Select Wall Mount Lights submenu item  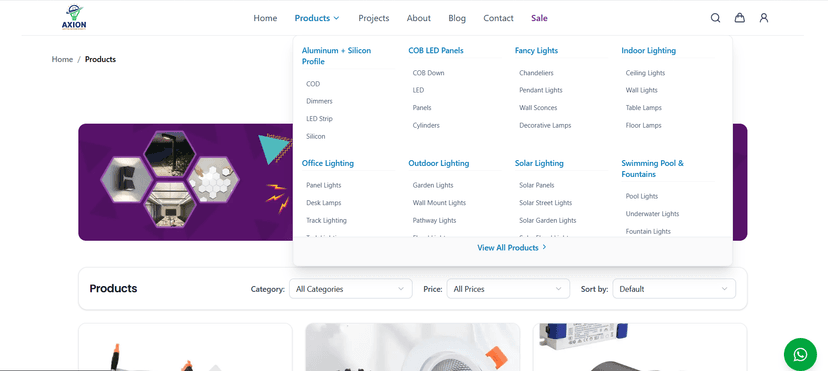[439, 203]
